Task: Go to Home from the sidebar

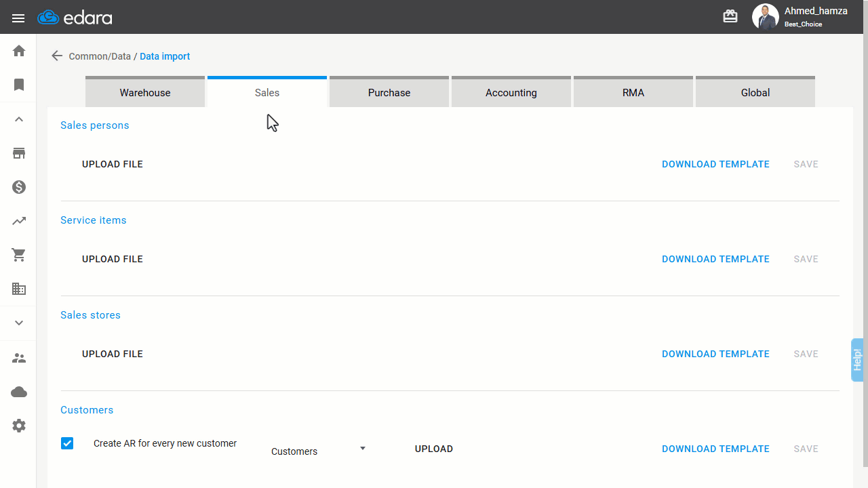Action: 19,51
